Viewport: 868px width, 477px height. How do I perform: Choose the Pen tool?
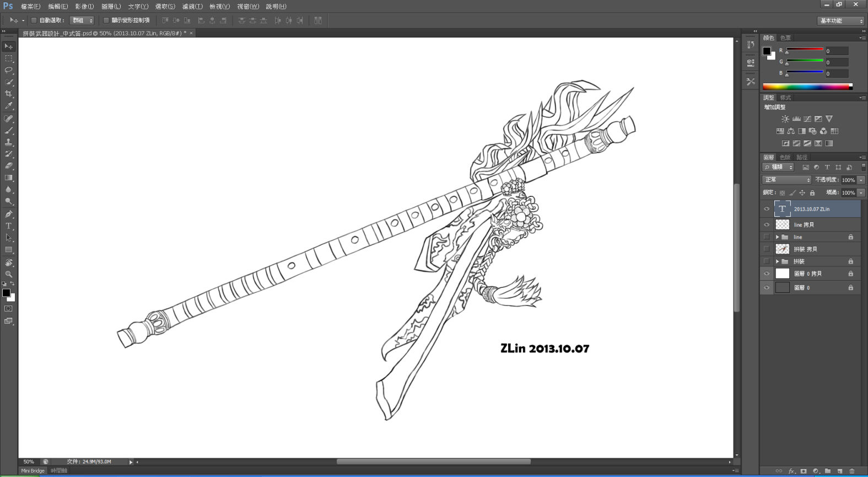9,214
